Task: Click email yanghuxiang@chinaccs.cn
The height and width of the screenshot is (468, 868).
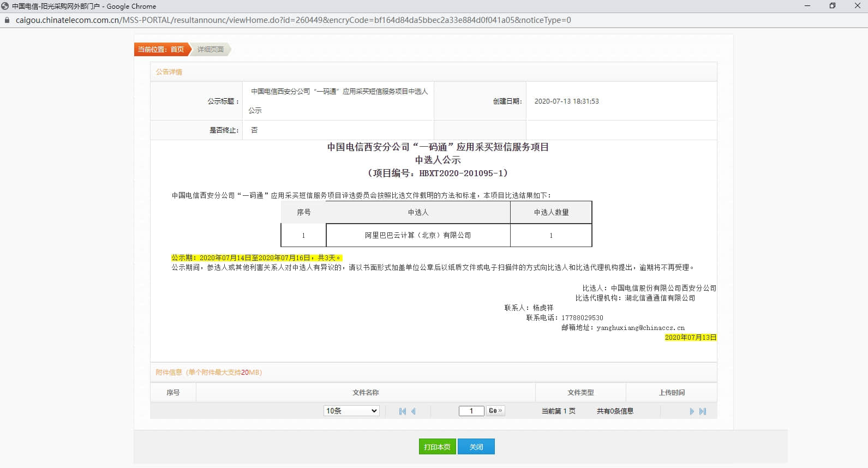Action: pos(640,328)
